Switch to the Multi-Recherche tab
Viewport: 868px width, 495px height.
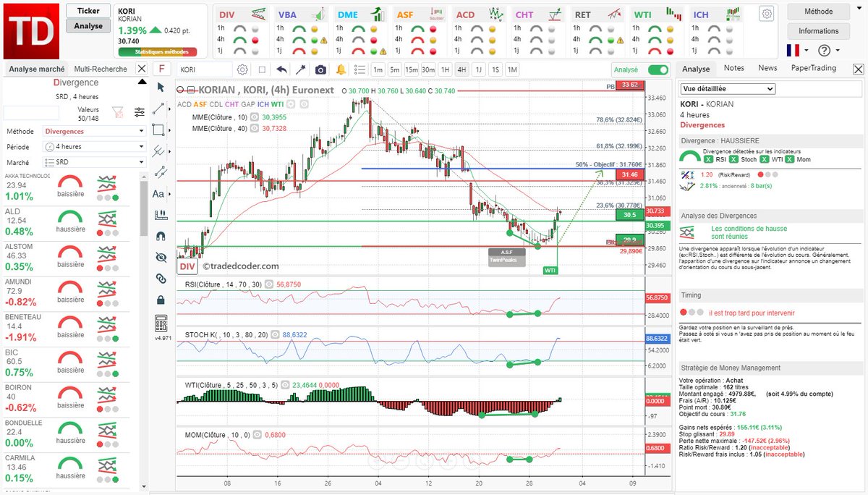(101, 69)
